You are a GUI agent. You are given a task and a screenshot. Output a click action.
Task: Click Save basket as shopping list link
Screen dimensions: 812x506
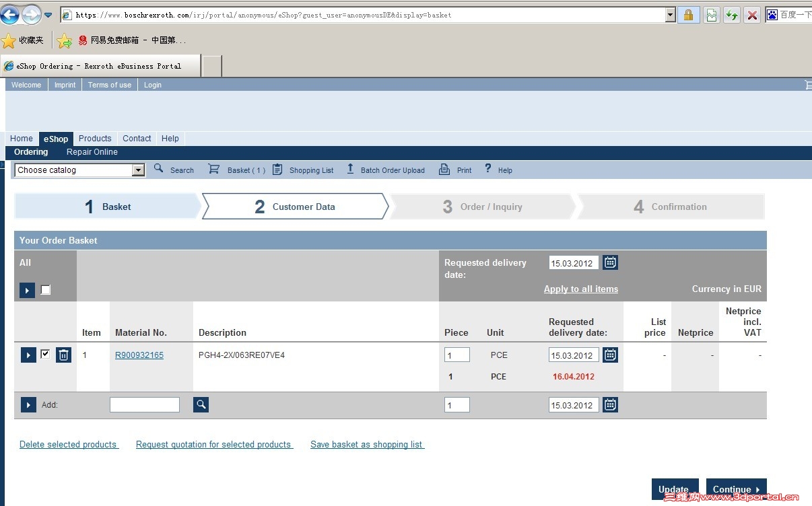pyautogui.click(x=368, y=445)
